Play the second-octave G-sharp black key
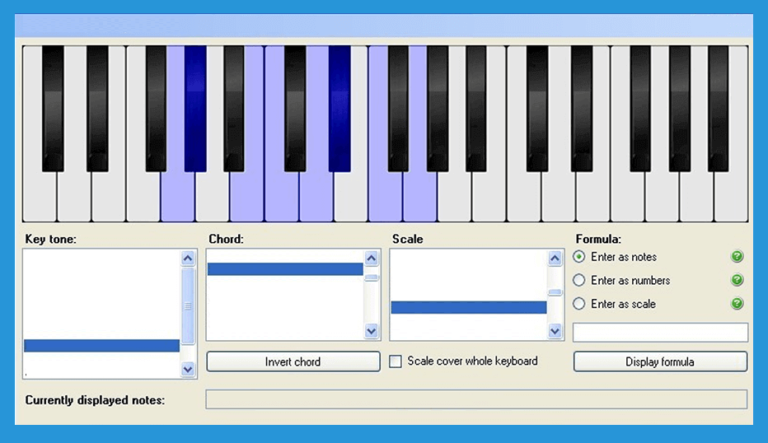768x443 pixels. point(437,109)
